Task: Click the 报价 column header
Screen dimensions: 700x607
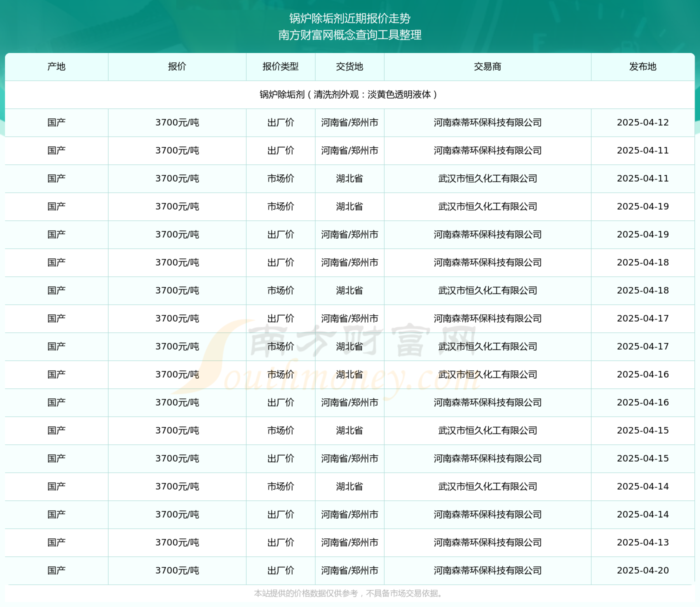Action: click(177, 66)
